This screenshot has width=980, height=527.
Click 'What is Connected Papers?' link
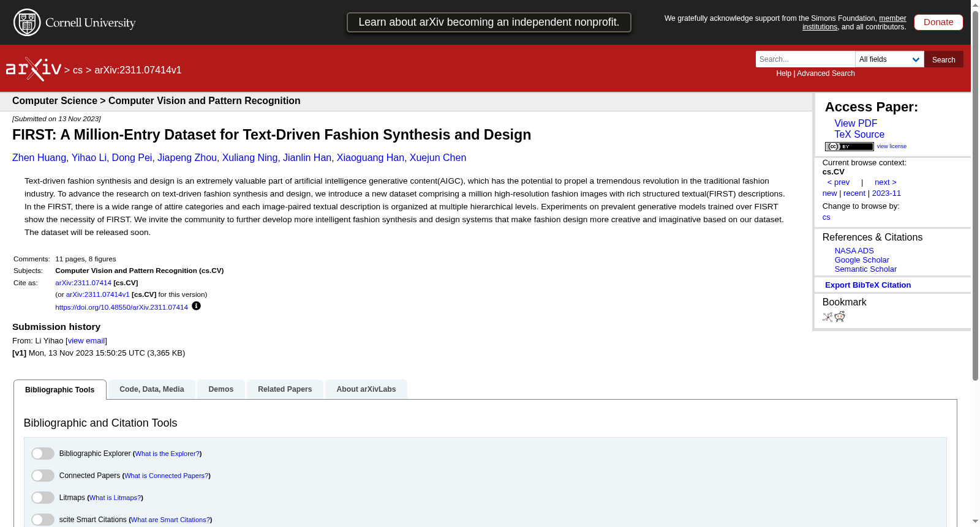tap(167, 476)
